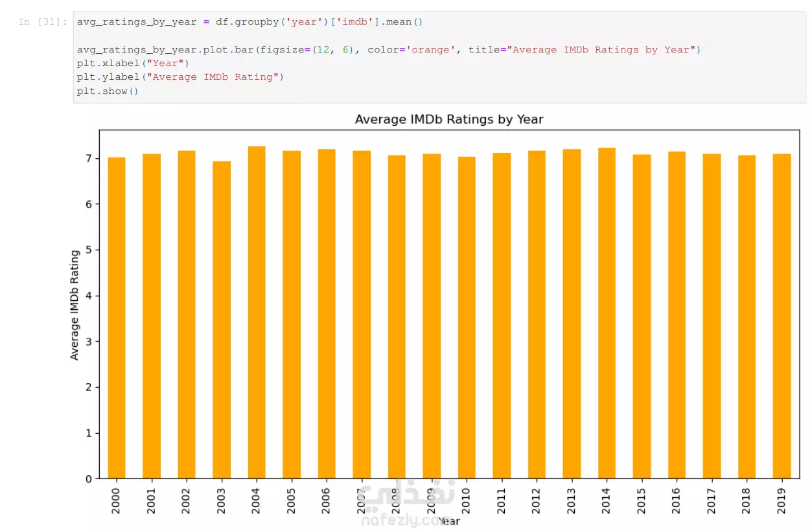Screen dimensions: 812x529
Task: Click the orange bar for year 2019
Action: (782, 316)
